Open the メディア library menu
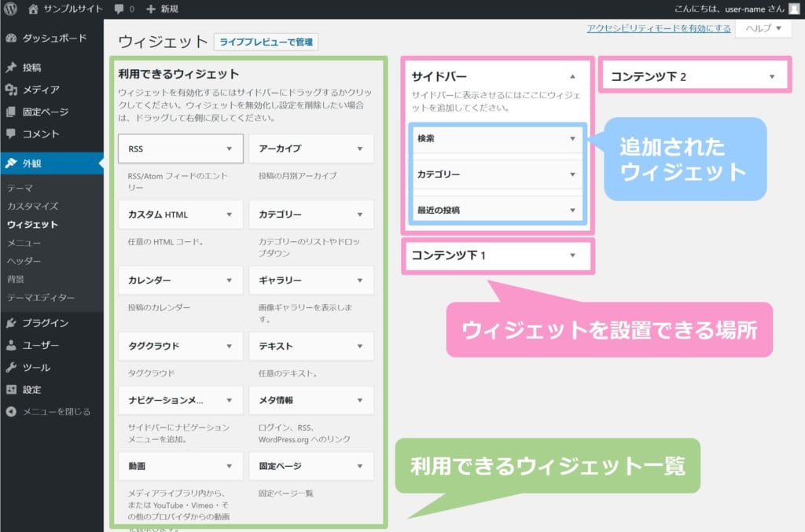The height and width of the screenshot is (532, 805). click(x=41, y=90)
